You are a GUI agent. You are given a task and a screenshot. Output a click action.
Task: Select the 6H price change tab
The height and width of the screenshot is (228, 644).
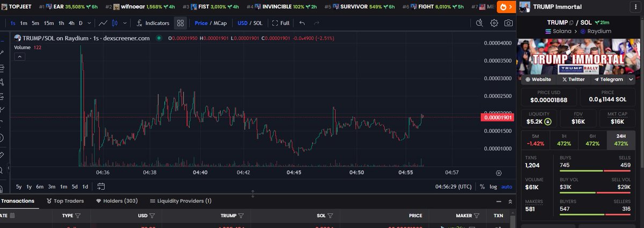[x=592, y=140]
